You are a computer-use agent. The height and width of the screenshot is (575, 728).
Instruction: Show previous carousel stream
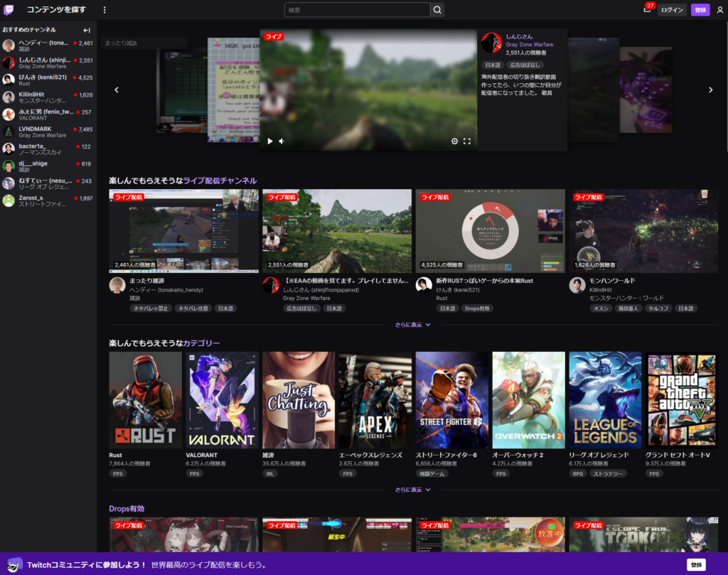[117, 90]
